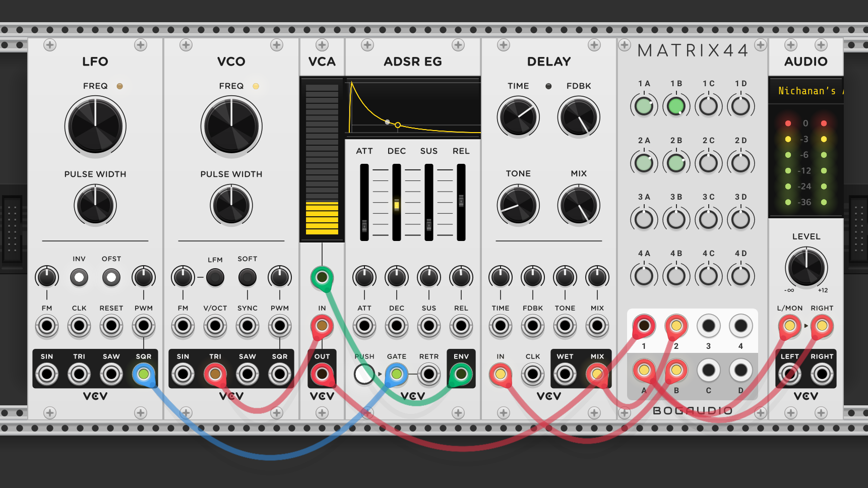Click the MATRIX44 1A knob
Image resolution: width=868 pixels, height=488 pixels.
tap(644, 106)
